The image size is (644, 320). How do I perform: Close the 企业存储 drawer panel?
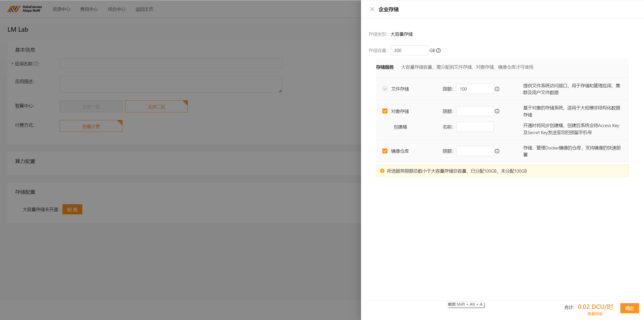(372, 9)
